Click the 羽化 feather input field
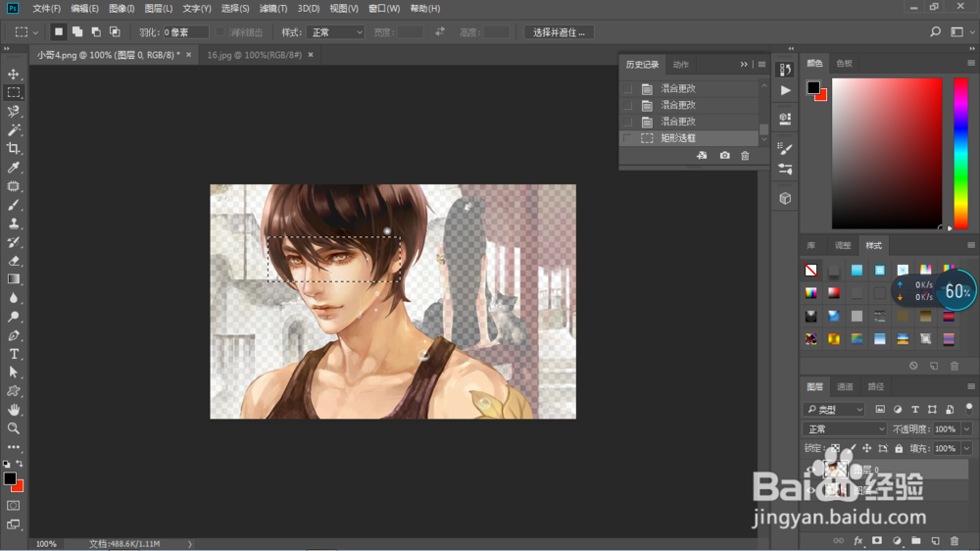980x551 pixels. click(x=185, y=32)
